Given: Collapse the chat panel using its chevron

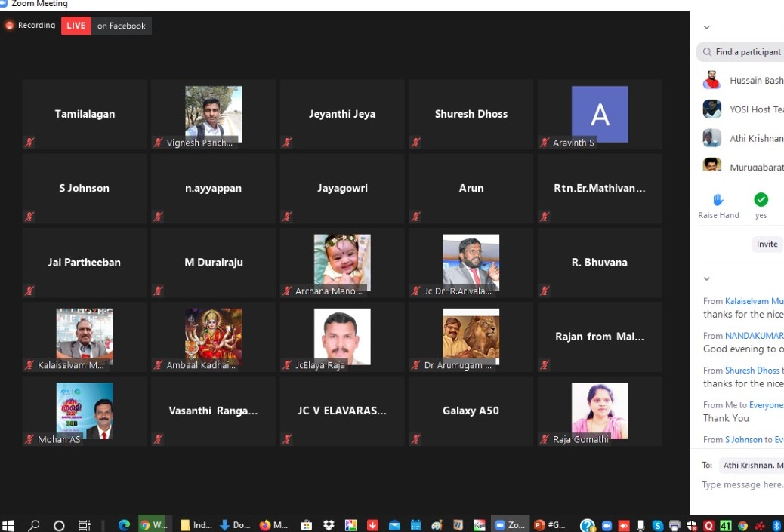Looking at the screenshot, I should pyautogui.click(x=706, y=278).
